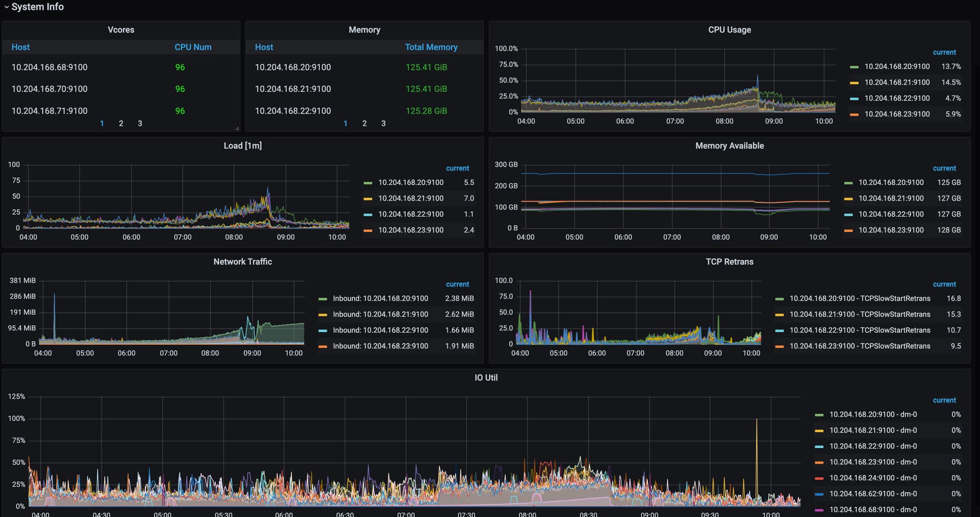Viewport: 980px width, 517px height.
Task: Sort Vcores table by CPU Num column
Action: (192, 47)
